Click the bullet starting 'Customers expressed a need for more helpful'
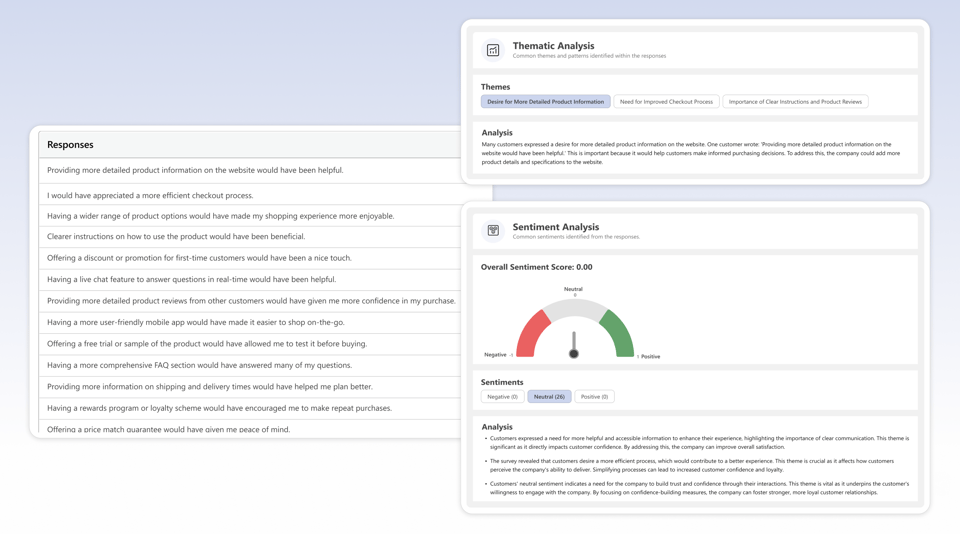The height and width of the screenshot is (534, 960). tap(699, 443)
